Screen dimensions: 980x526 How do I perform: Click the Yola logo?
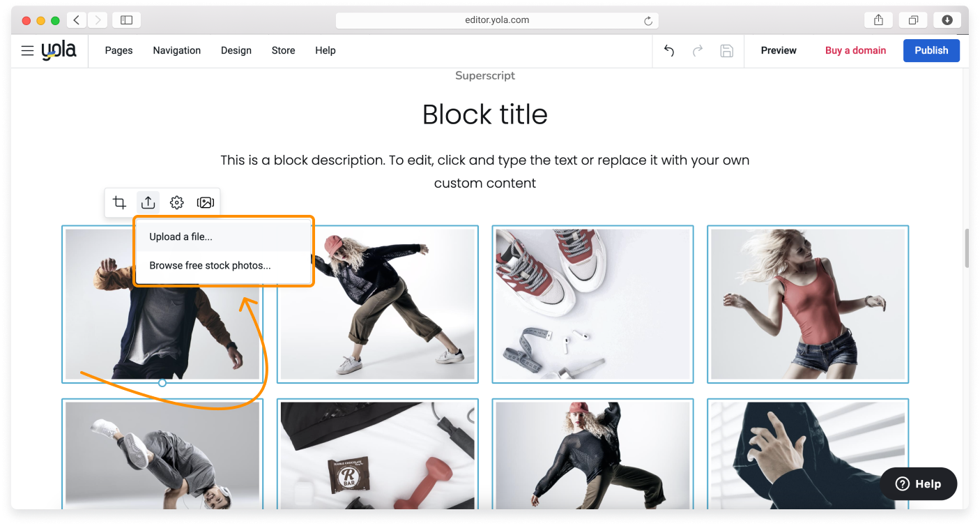(60, 50)
